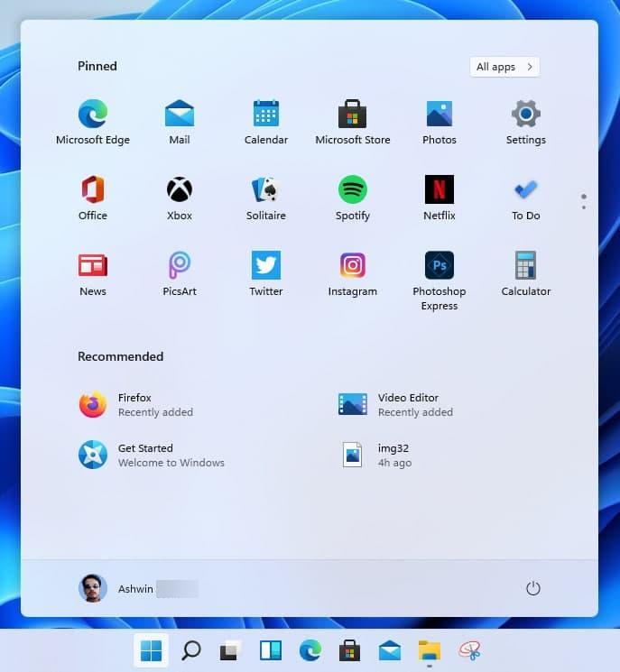The image size is (620, 672).
Task: Go to next pinned apps page dot
Action: click(584, 207)
